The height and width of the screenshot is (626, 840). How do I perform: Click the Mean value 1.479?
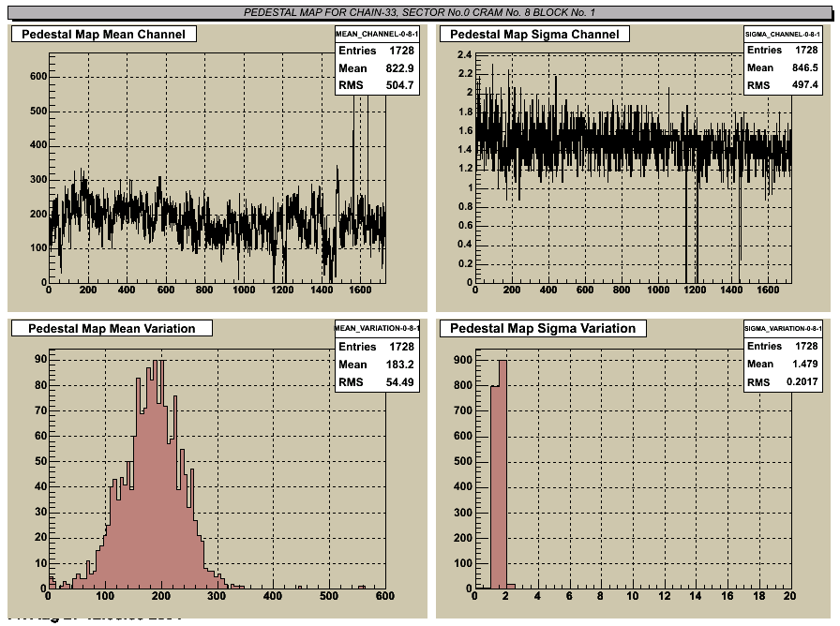pyautogui.click(x=804, y=365)
